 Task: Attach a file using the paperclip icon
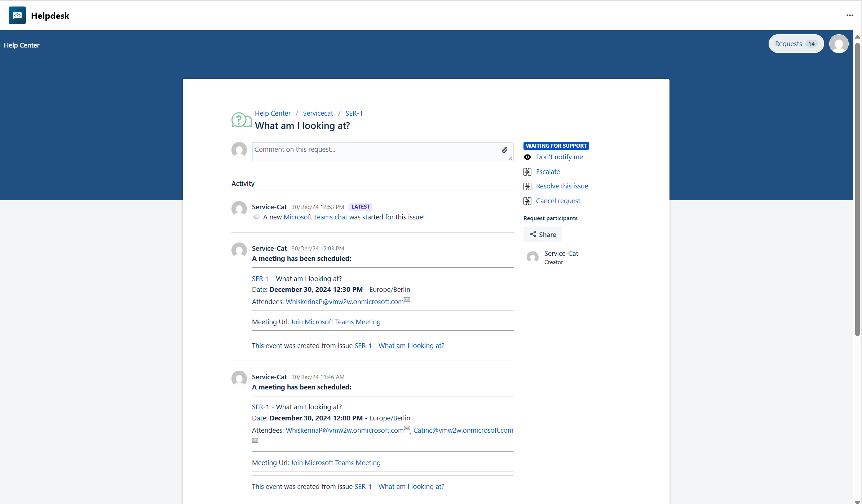[x=505, y=150]
